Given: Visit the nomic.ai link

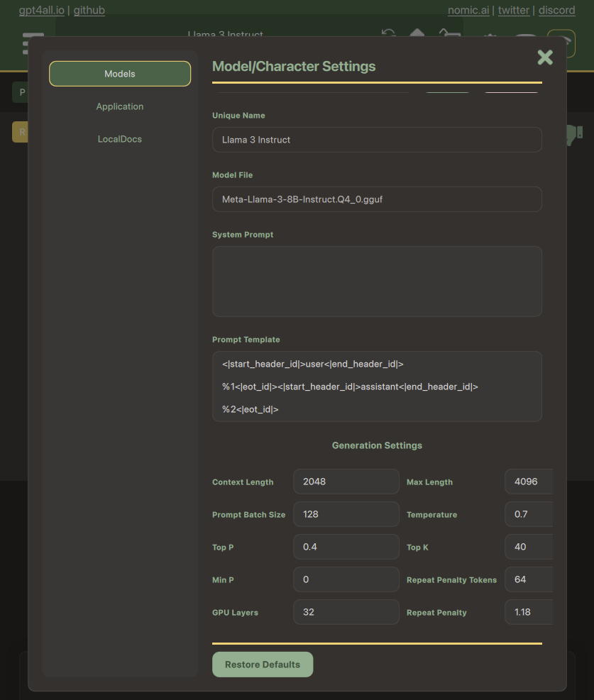Looking at the screenshot, I should pos(468,10).
